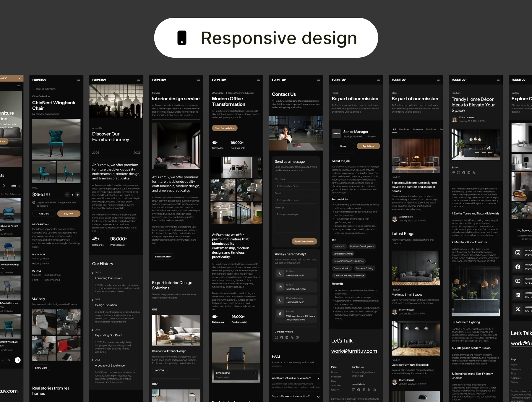Open hamburger menu on ChicNest Wingback Chair screen

(79, 80)
